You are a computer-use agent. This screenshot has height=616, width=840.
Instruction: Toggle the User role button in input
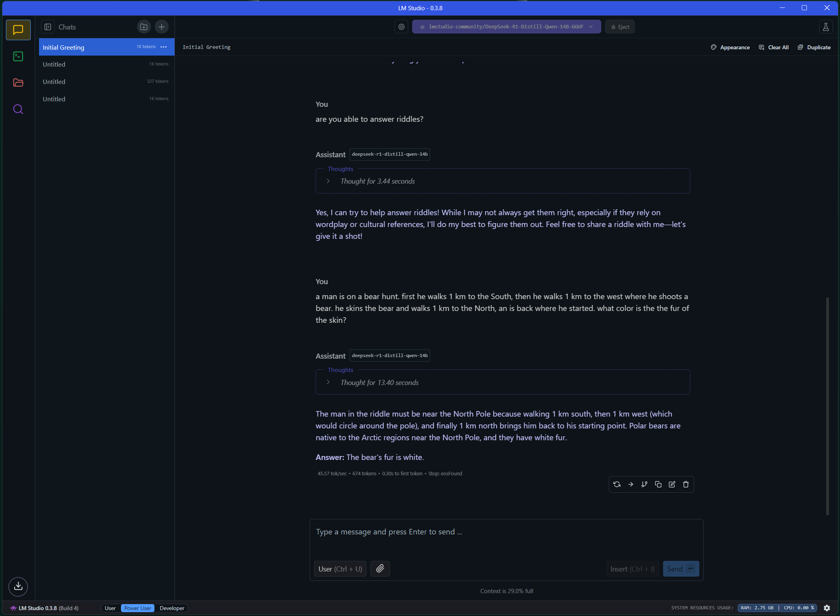(x=340, y=569)
